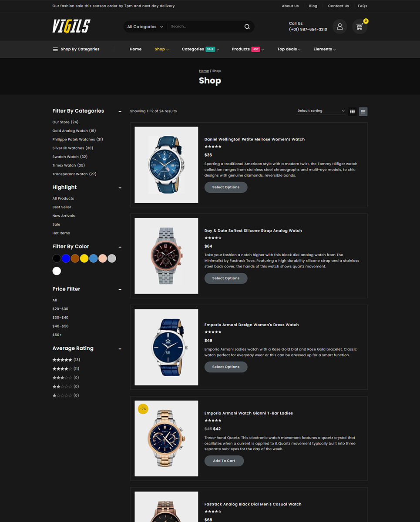Filter by five-star average rating
This screenshot has height=522, width=420.
pyautogui.click(x=66, y=360)
